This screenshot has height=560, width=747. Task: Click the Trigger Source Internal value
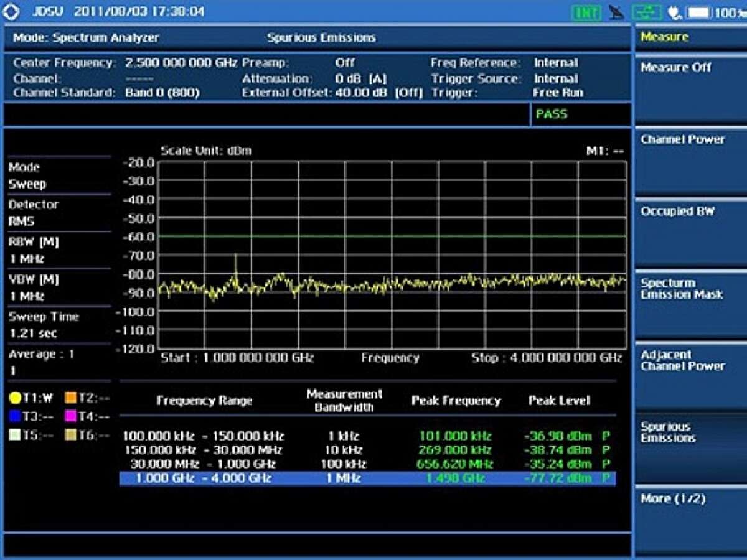556,79
